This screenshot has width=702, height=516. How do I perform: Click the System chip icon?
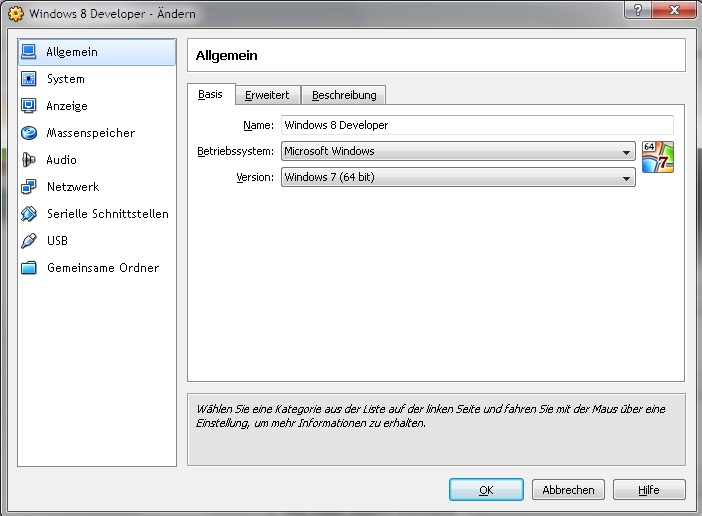click(x=29, y=79)
